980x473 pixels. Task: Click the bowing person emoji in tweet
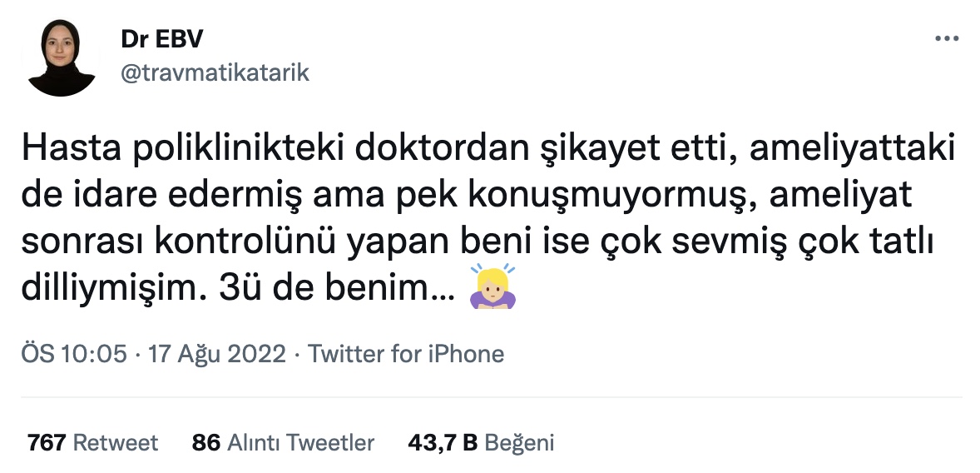click(x=492, y=286)
